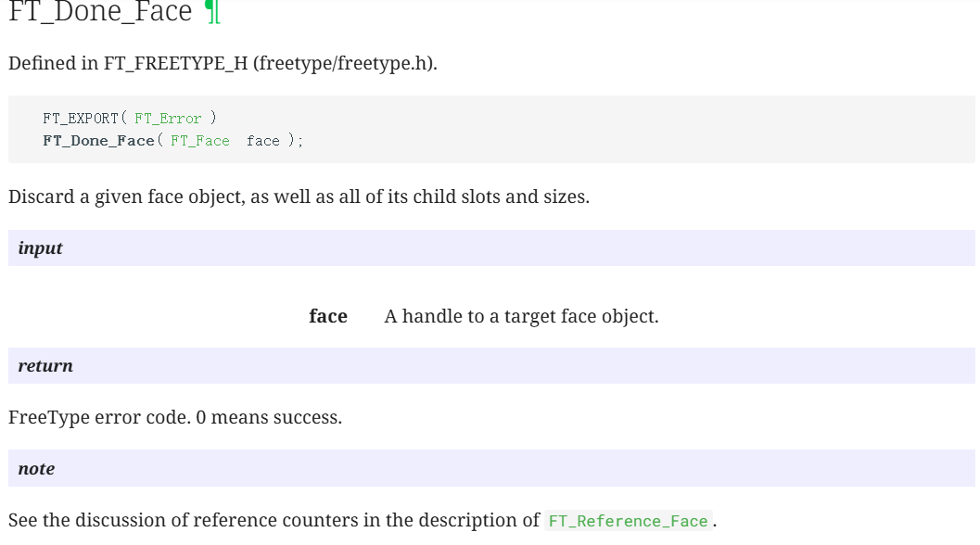Viewport: 980px width, 545px height.
Task: Follow the FT_Reference_Face link
Action: 628,521
